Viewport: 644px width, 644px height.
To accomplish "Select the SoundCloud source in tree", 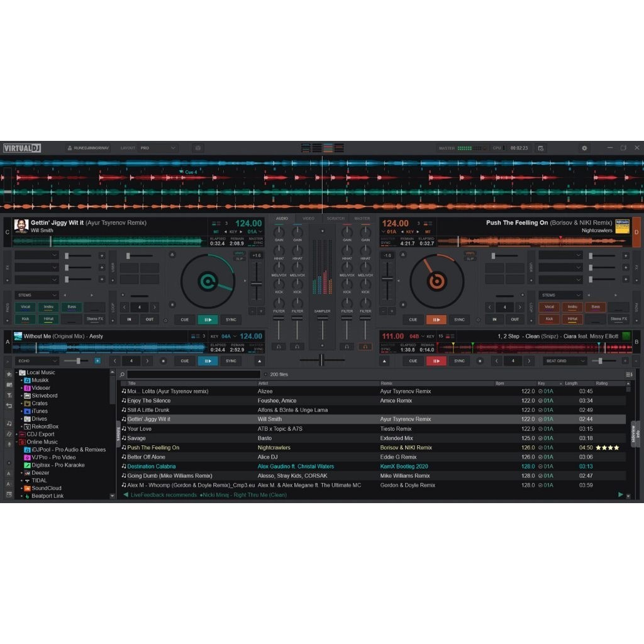I will coord(47,488).
